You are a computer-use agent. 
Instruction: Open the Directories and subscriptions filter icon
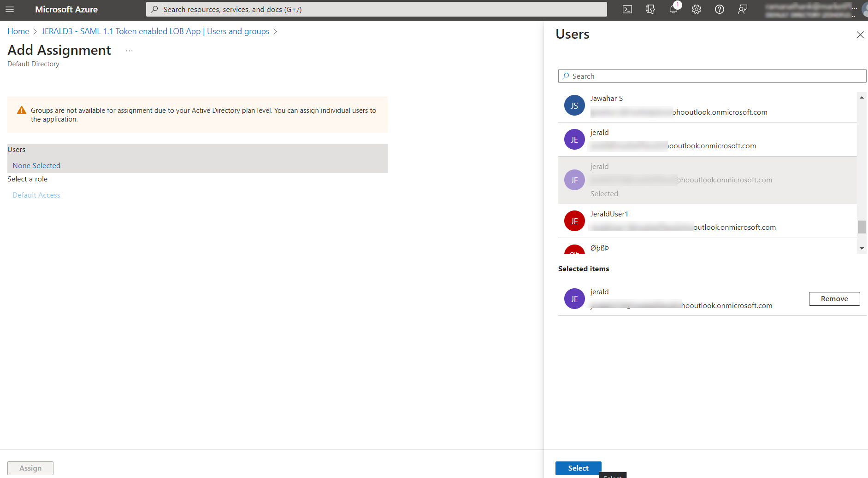[650, 9]
